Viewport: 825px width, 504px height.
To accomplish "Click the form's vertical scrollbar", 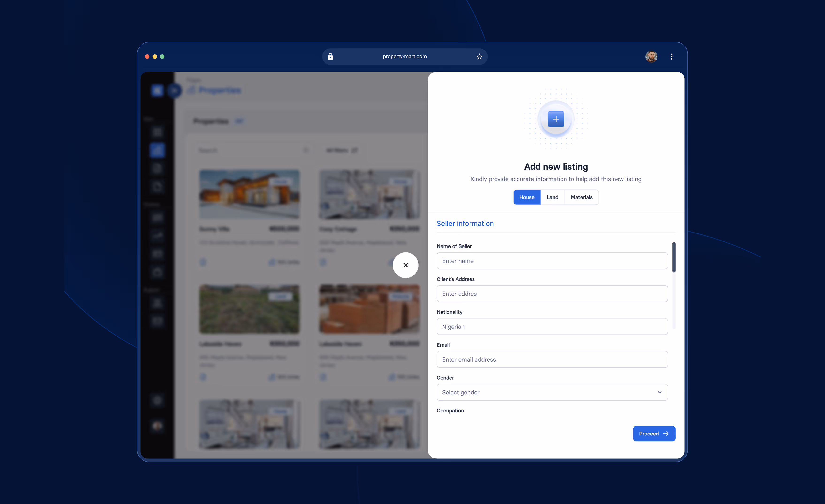I will pos(674,257).
